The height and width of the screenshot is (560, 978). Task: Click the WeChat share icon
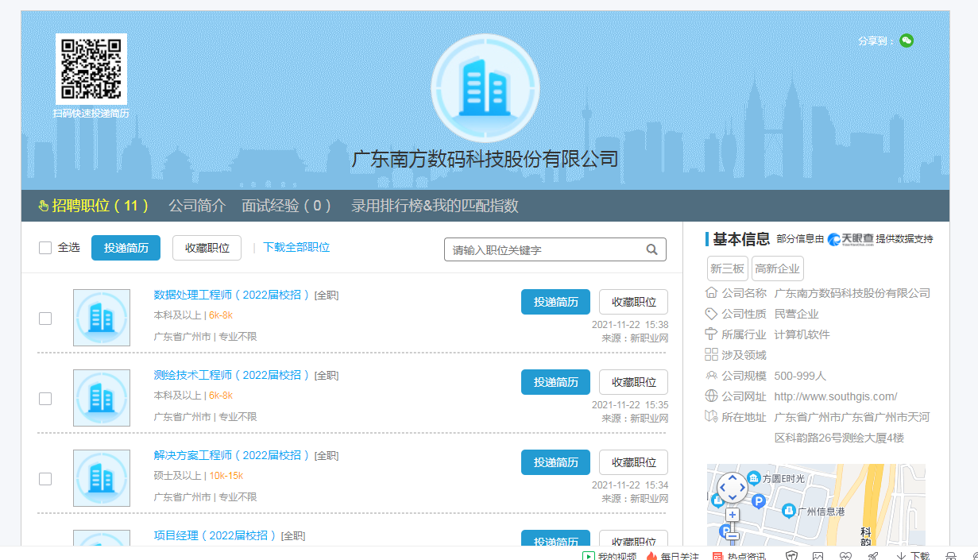906,41
